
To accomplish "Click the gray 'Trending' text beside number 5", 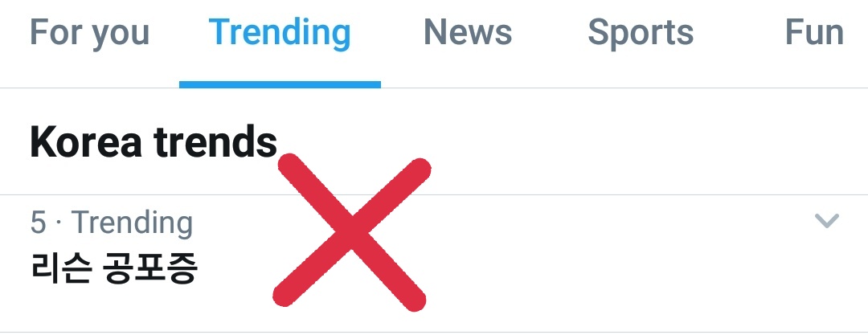I will tap(132, 223).
